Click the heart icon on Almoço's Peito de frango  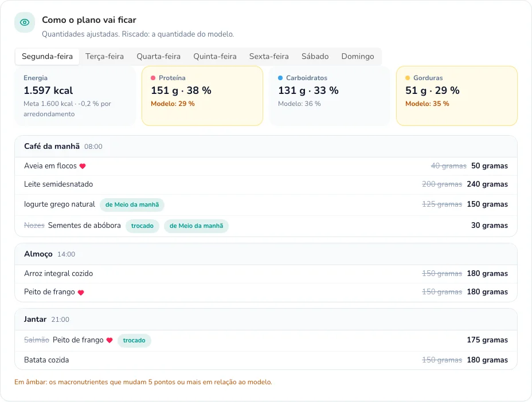coord(81,293)
